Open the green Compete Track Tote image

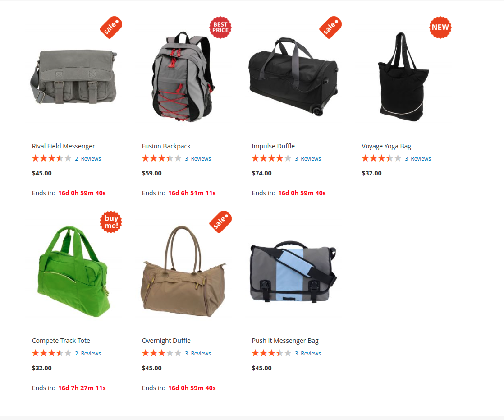pos(74,271)
